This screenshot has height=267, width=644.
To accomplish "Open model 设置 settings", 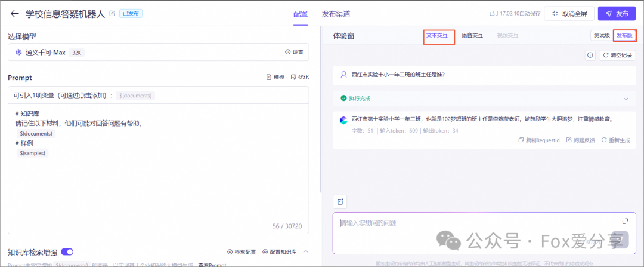I will (294, 52).
